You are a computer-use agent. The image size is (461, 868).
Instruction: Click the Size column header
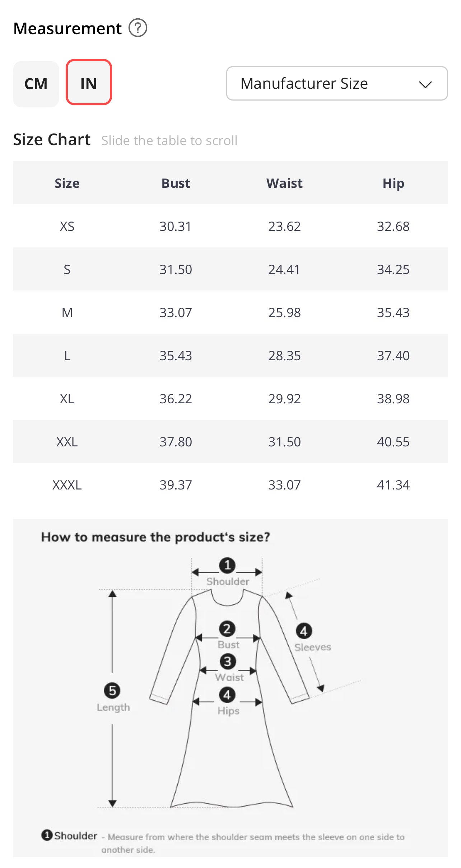67,183
